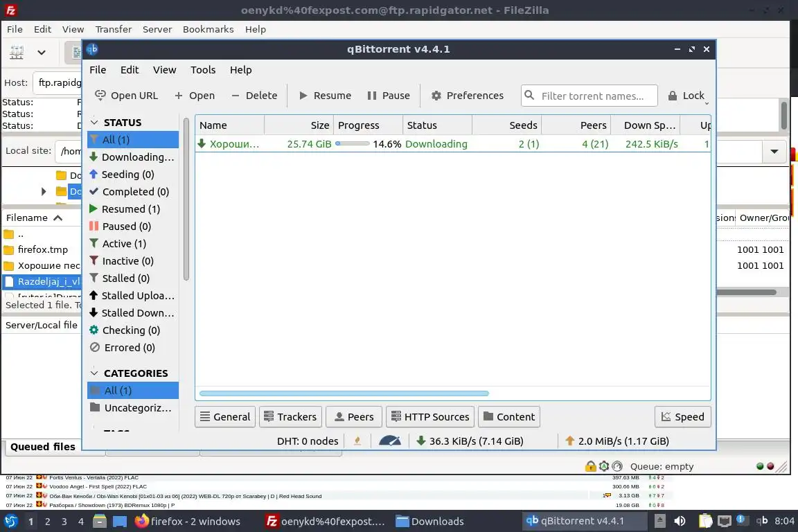
Task: Sort torrents by Seeds column
Action: pos(506,125)
